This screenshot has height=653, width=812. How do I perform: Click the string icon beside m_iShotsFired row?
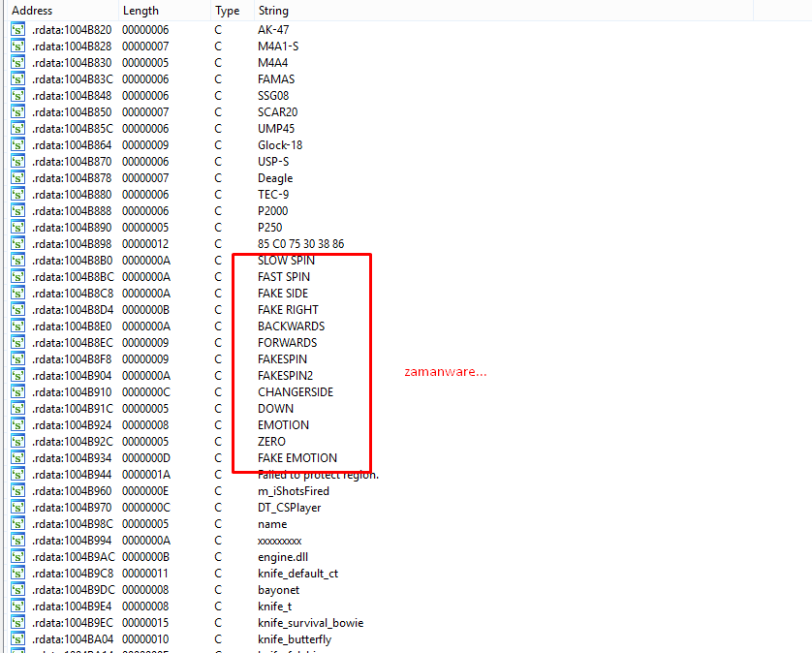(x=17, y=491)
